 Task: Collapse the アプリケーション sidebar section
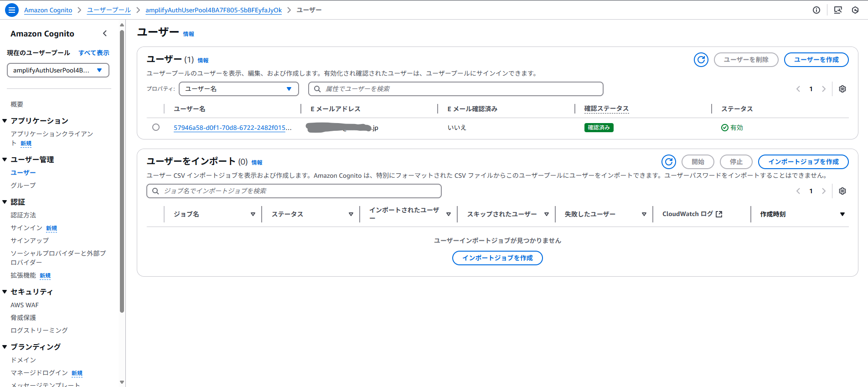coord(5,121)
